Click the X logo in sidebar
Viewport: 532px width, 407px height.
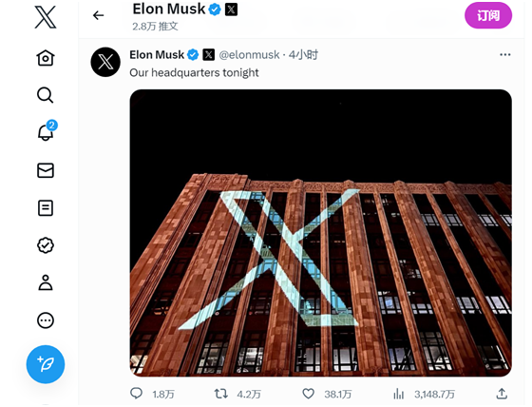coord(46,17)
